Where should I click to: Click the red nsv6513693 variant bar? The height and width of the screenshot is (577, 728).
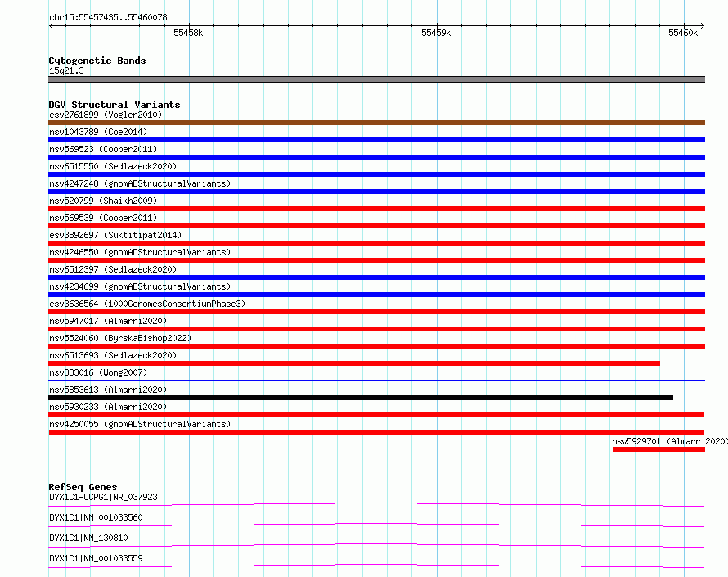click(354, 363)
